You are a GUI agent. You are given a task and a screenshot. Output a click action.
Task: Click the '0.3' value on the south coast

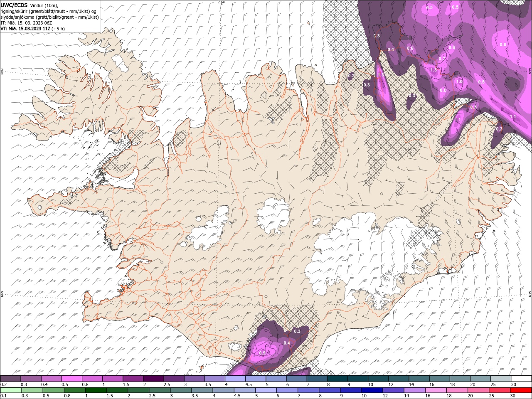point(297,331)
